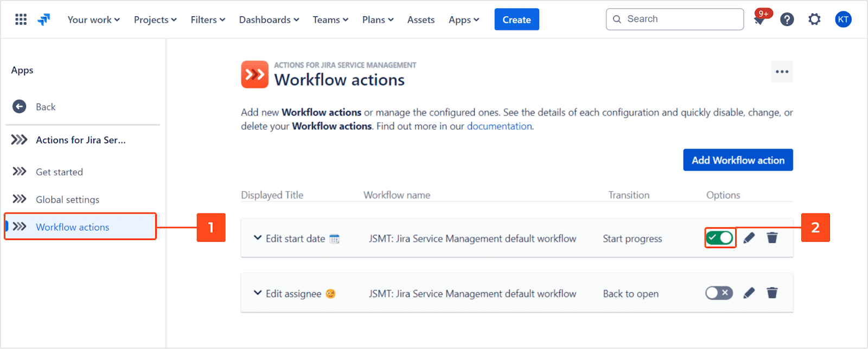868x349 pixels.
Task: Click Add Workflow action button
Action: [738, 160]
